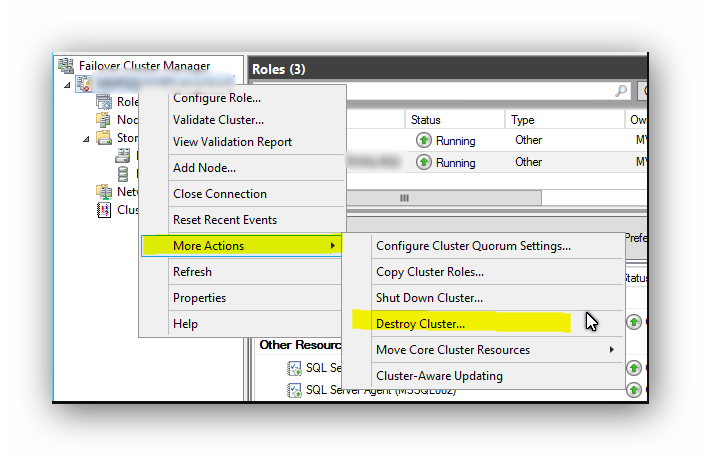The width and height of the screenshot is (701, 456).
Task: Collapse the cluster node in tree
Action: (67, 84)
